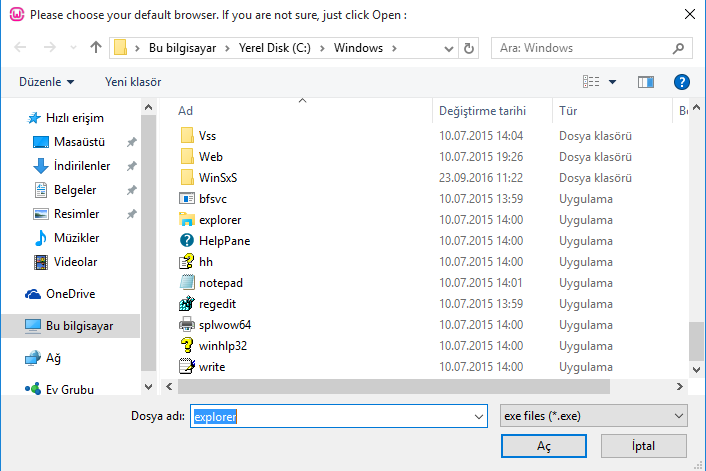Viewport: 706px width, 471px height.
Task: Select the hh application icon
Action: coord(187,262)
